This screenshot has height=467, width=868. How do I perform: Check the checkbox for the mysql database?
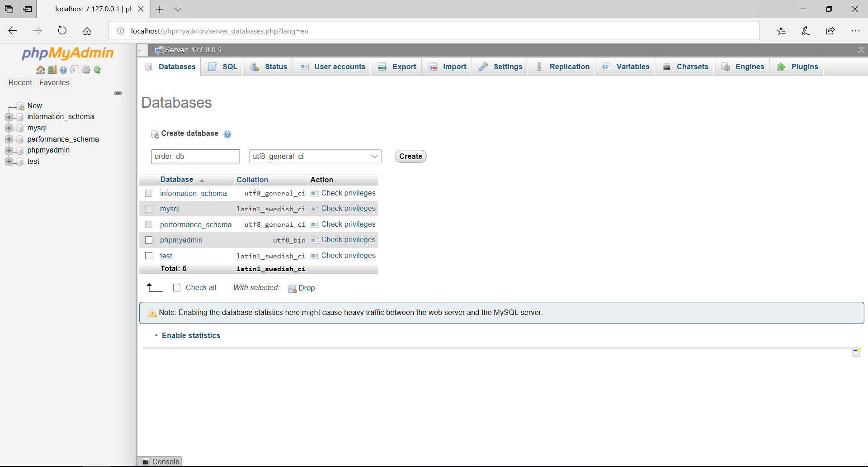[x=149, y=209]
